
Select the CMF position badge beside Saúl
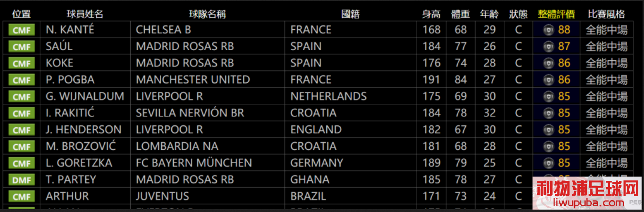point(22,47)
